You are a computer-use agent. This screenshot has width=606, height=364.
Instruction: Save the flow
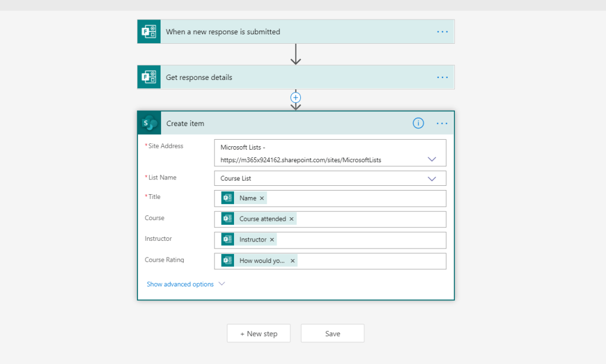tap(332, 334)
